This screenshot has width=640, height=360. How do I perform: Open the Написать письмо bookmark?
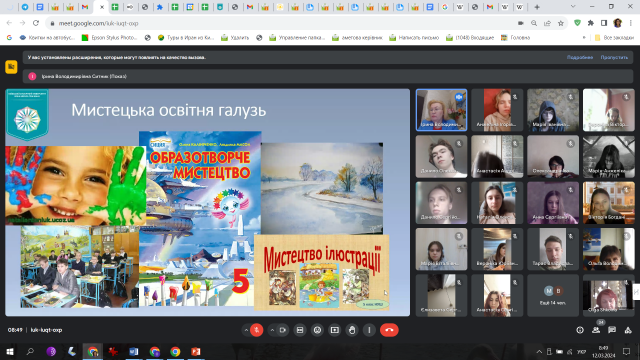[x=414, y=38]
